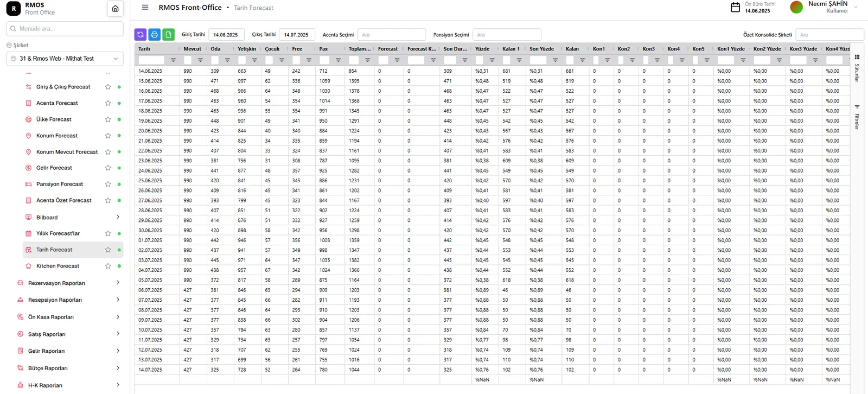Favorite Kitchen Forecast with star

(x=108, y=266)
